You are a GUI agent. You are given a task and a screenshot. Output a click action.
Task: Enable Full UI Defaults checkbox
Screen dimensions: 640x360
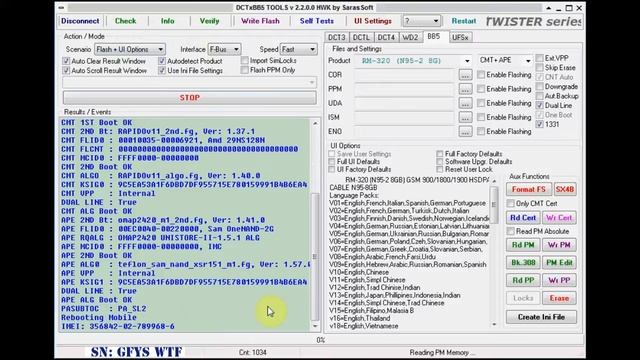tap(332, 162)
